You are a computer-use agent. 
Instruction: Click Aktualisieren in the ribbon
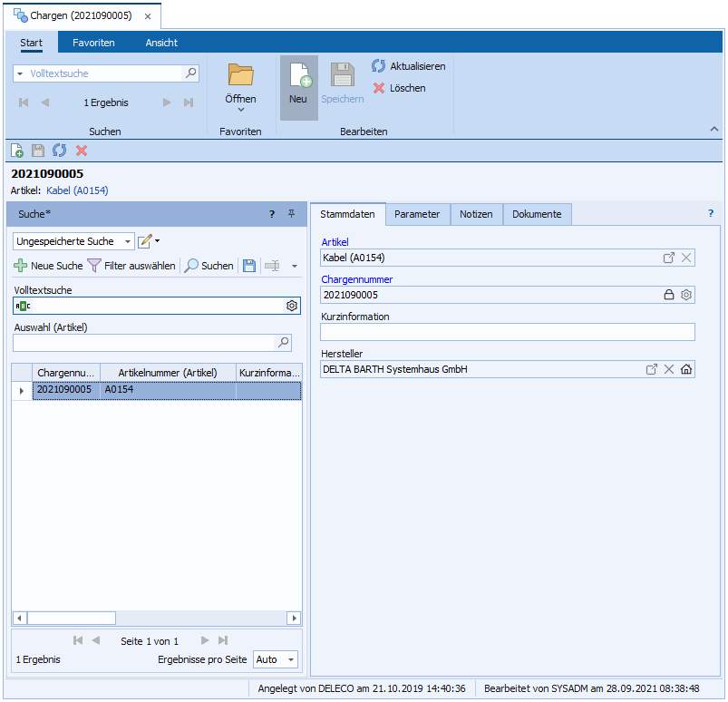point(408,66)
